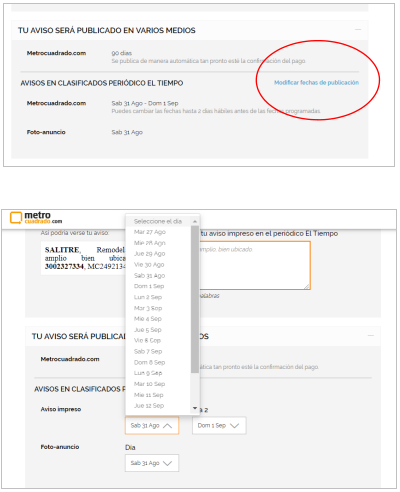Click the date list scrollbar thumb
Image resolution: width=400 pixels, height=492 pixels.
tap(195, 299)
